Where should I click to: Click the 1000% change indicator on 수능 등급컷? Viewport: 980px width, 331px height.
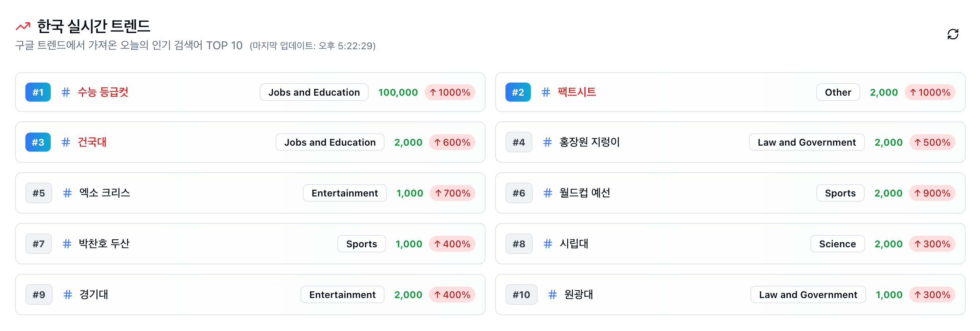point(450,92)
